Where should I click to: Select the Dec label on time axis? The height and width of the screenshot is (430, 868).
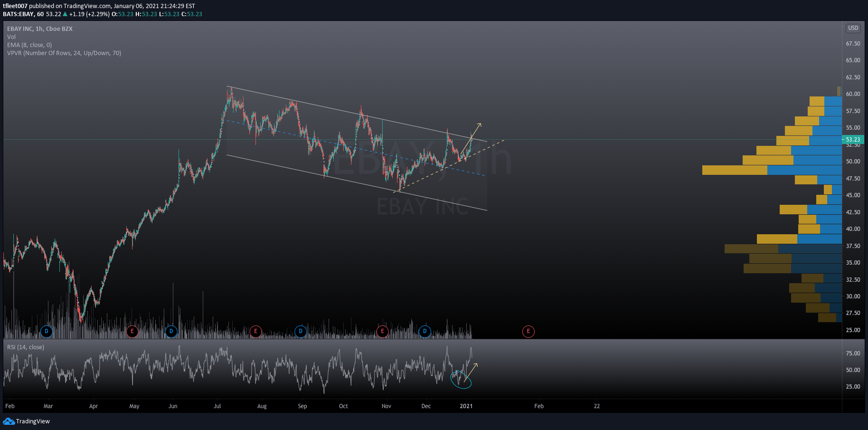[426, 406]
